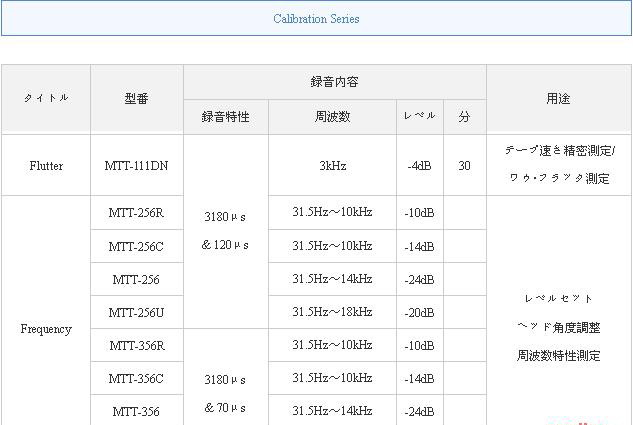Viewport: 633px width, 425px height.
Task: Click the 録音特性 sub-header
Action: point(226,117)
